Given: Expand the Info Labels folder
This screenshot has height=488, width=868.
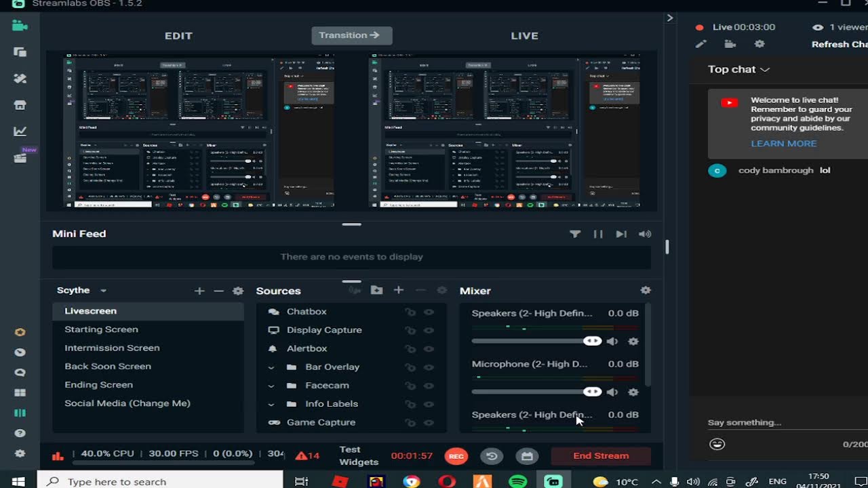Looking at the screenshot, I should pyautogui.click(x=271, y=404).
